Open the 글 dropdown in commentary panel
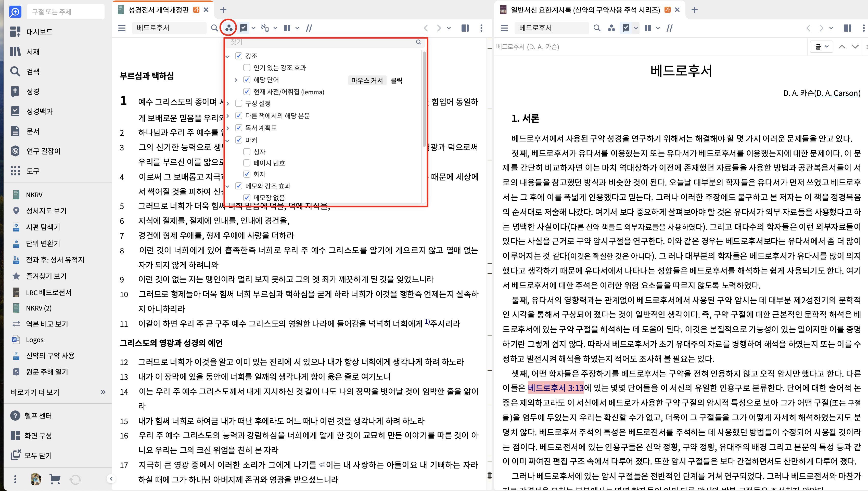Screen dimensions: 868x491 coord(822,47)
